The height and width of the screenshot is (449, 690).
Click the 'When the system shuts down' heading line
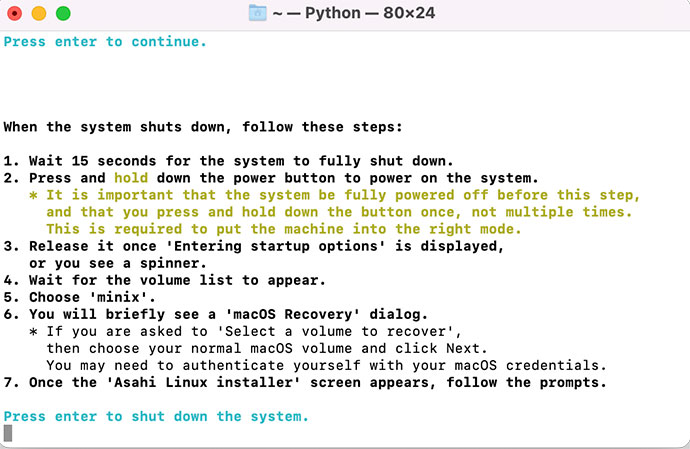(x=202, y=127)
